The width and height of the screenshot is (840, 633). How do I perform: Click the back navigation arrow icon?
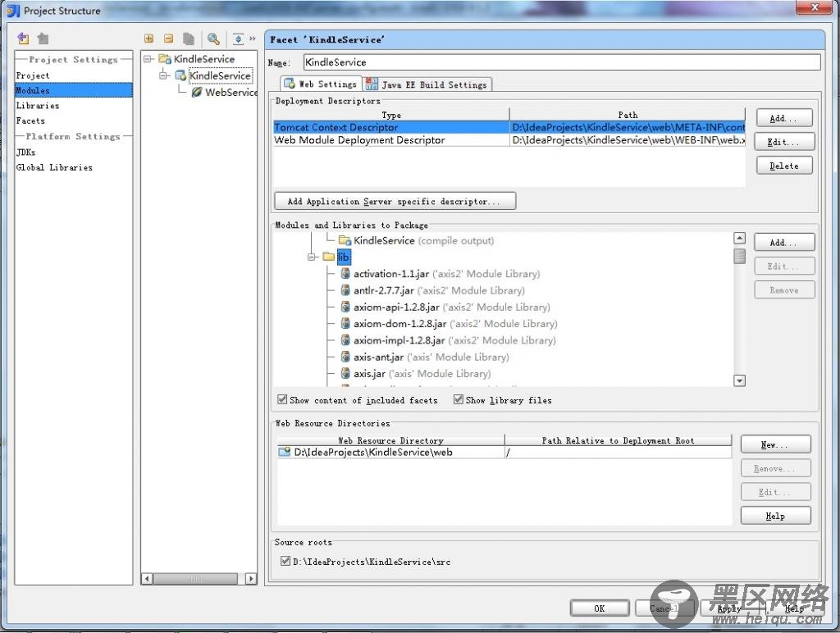[23, 38]
